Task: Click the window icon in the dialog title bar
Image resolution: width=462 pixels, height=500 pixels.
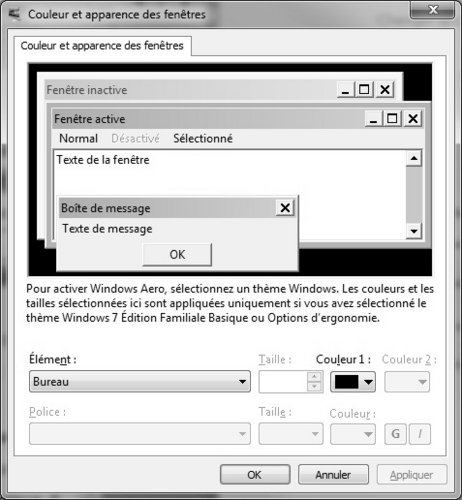Action: pos(15,14)
